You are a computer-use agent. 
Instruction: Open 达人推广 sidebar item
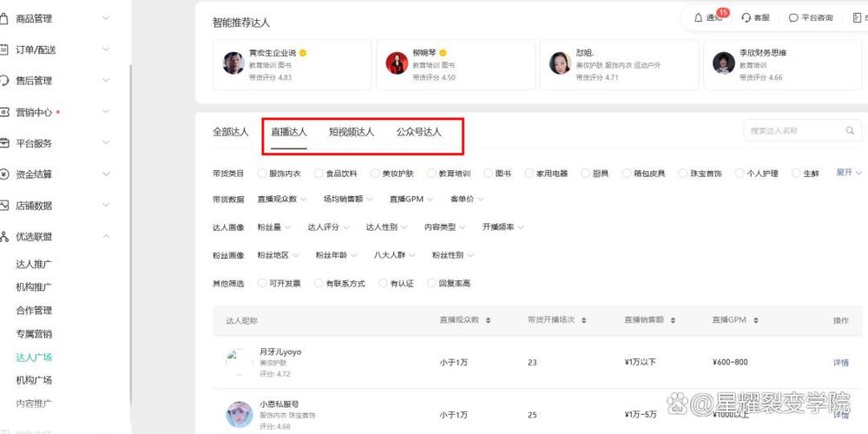pos(34,264)
